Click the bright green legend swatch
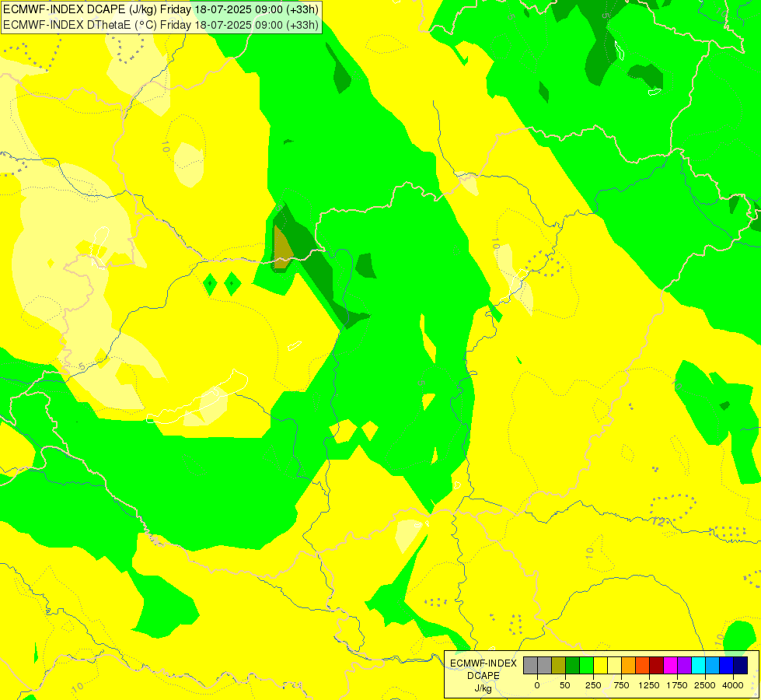761x700 pixels. [x=586, y=665]
